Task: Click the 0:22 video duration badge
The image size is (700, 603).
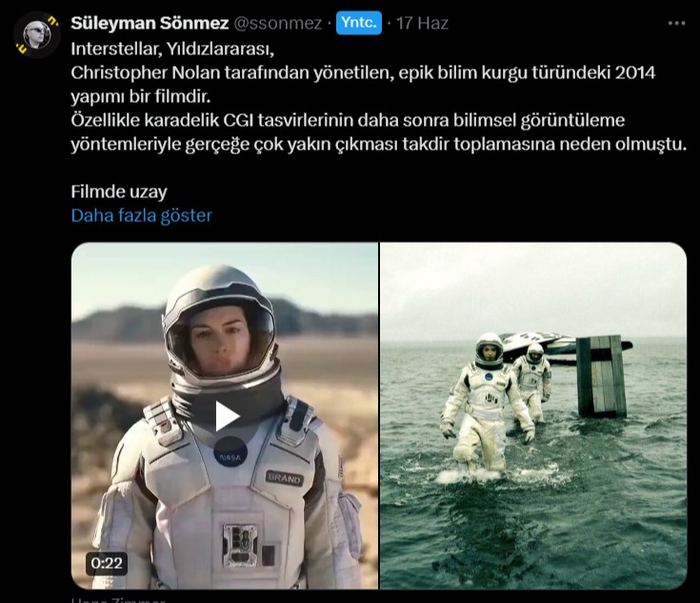Action: coord(107,563)
